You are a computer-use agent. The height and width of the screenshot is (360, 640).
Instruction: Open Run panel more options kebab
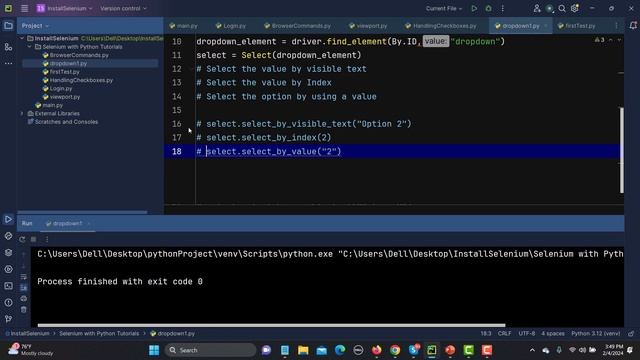tap(47, 239)
